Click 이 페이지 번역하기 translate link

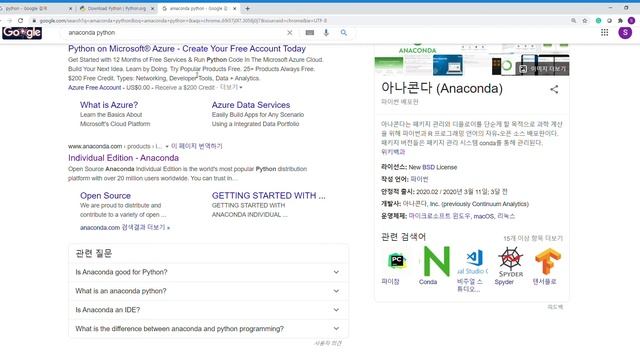(197, 146)
